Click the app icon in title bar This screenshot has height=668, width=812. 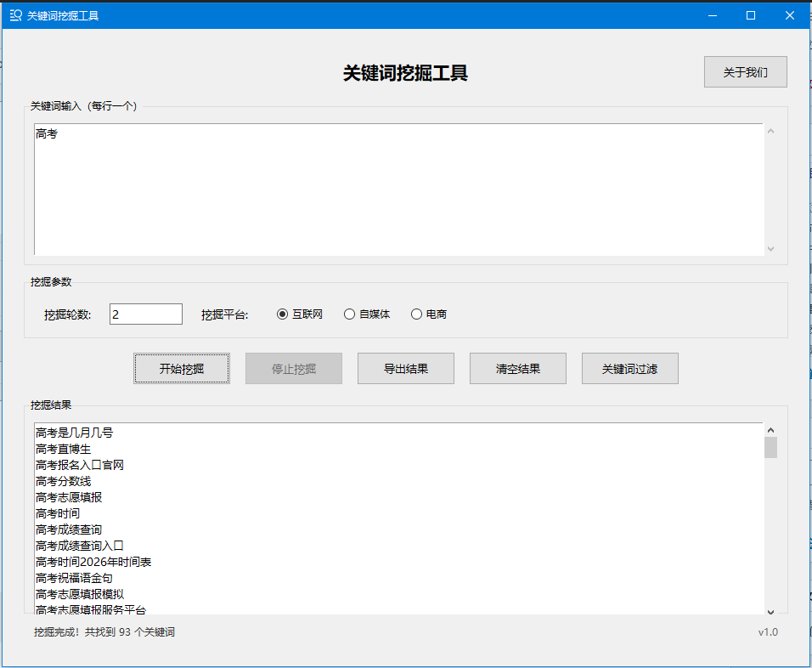(x=15, y=15)
